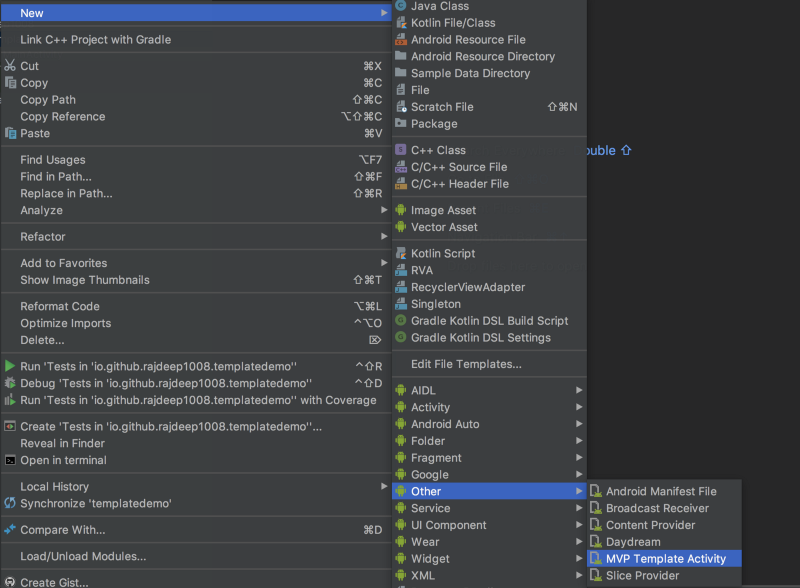Choose Replace in Path...
The image size is (800, 588).
click(x=196, y=193)
